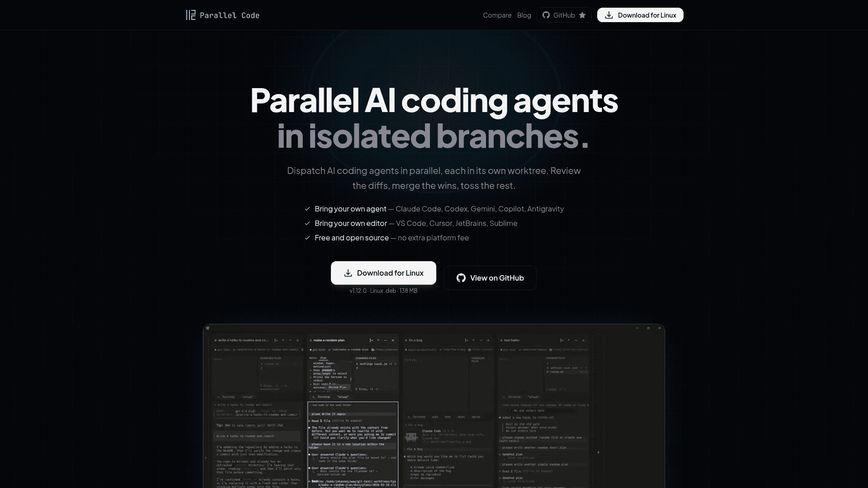The height and width of the screenshot is (488, 868).
Task: Close the fix a bug panel
Action: 488,340
